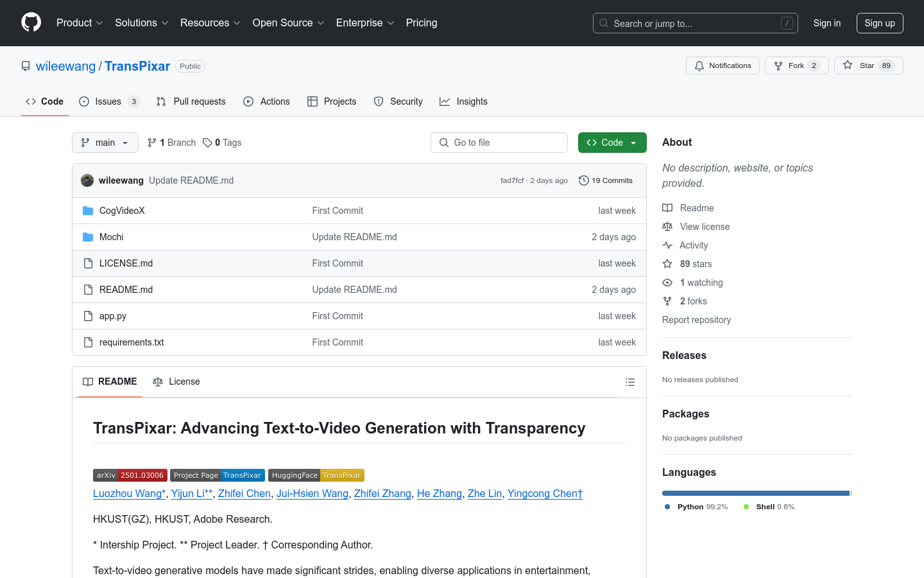Viewport: 924px width, 578px height.
Task: Expand the Resources menu
Action: [x=210, y=23]
